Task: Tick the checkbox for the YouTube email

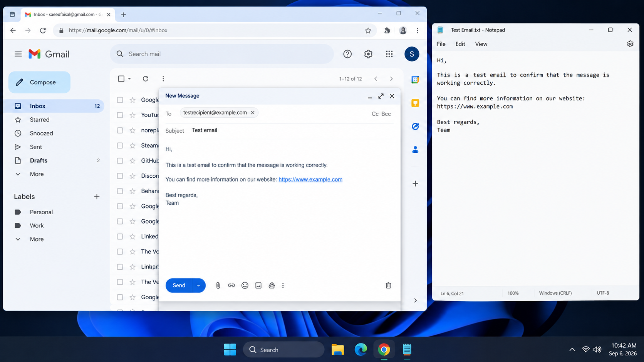Action: click(120, 115)
